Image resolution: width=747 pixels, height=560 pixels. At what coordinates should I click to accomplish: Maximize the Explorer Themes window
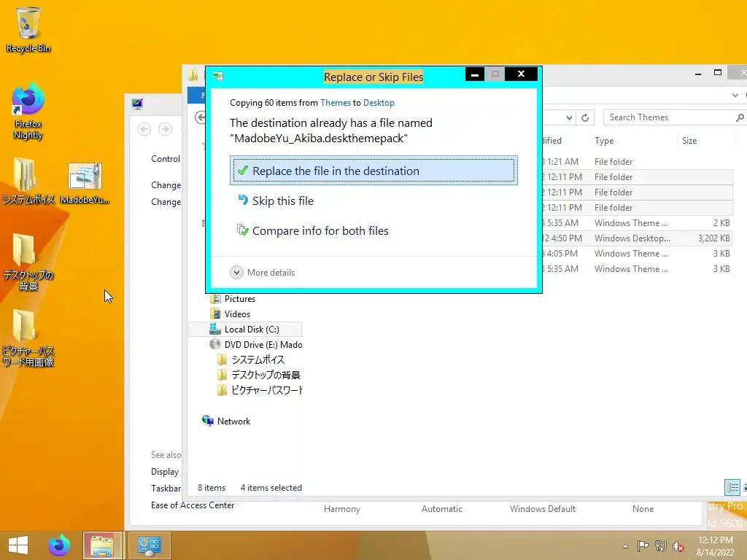point(718,73)
